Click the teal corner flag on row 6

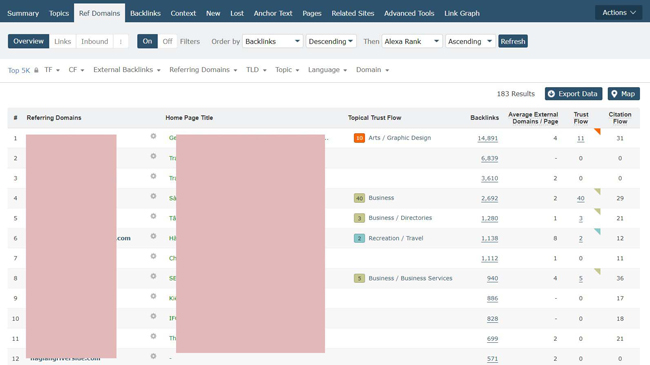coord(598,231)
